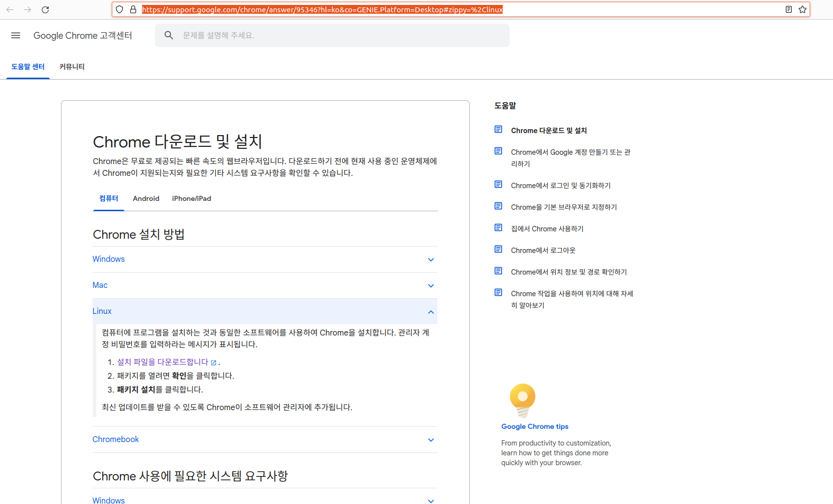833x504 pixels.
Task: Open Chrome에서 로그아웃 link
Action: (543, 251)
